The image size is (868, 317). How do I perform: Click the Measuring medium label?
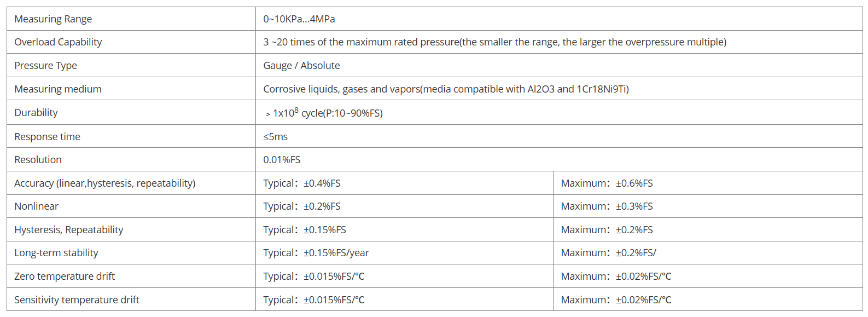tap(58, 89)
